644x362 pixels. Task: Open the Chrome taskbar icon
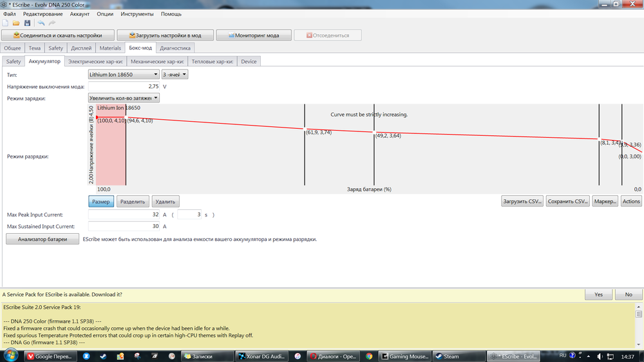tap(369, 356)
